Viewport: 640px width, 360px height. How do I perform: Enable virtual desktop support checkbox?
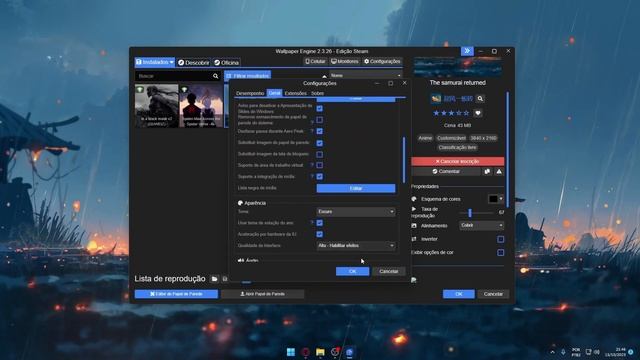tap(320, 165)
